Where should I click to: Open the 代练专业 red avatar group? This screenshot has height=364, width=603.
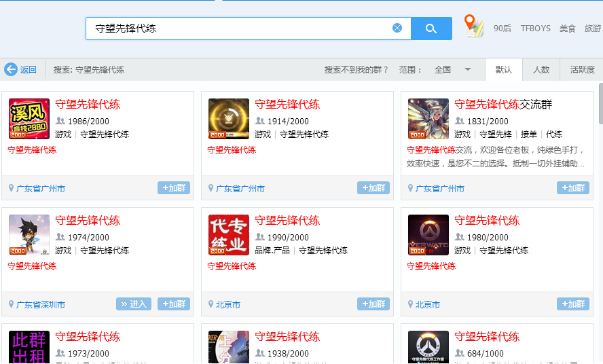228,235
